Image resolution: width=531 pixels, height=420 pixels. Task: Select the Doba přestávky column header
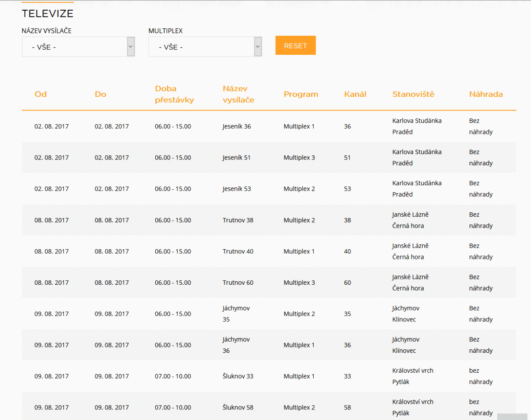(174, 94)
